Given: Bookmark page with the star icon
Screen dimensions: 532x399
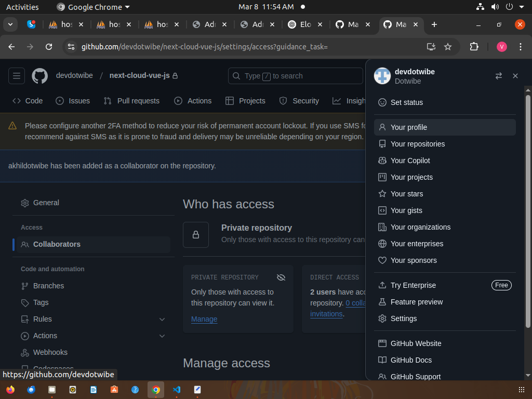Looking at the screenshot, I should (x=448, y=47).
